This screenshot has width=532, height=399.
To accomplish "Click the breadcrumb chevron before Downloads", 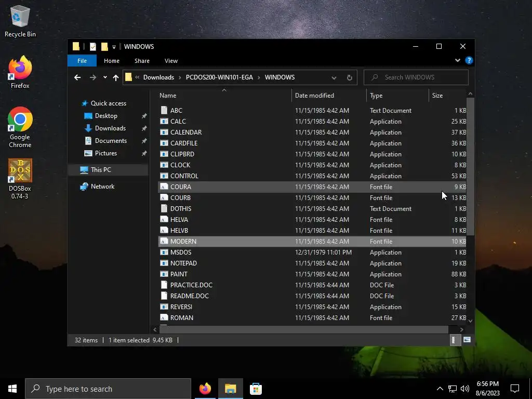I will click(x=137, y=77).
